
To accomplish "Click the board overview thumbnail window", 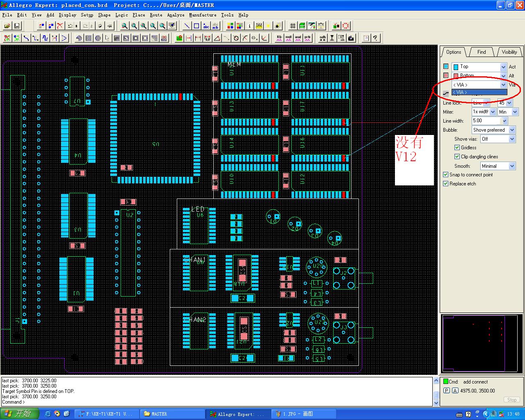I will tap(482, 344).
